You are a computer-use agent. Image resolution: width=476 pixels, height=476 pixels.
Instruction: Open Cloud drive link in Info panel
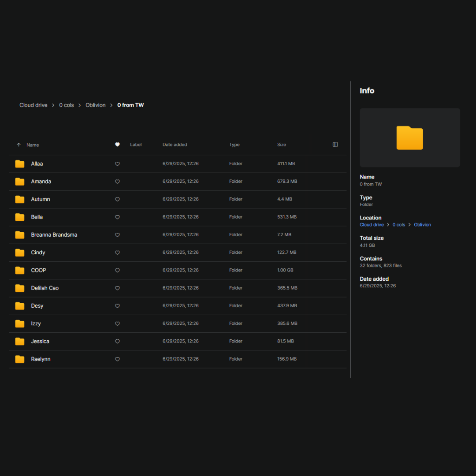coord(372,225)
